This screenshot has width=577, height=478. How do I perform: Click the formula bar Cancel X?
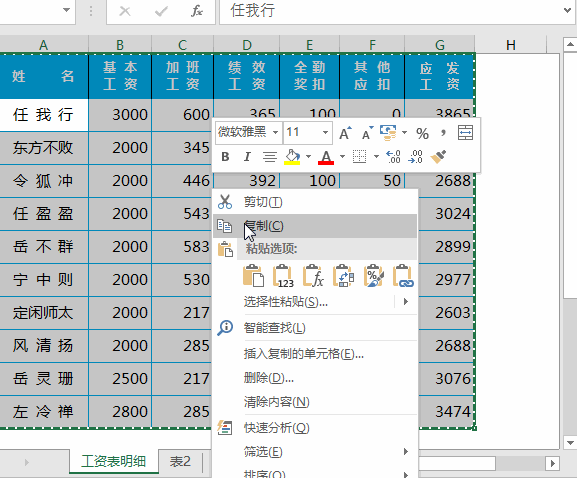125,11
